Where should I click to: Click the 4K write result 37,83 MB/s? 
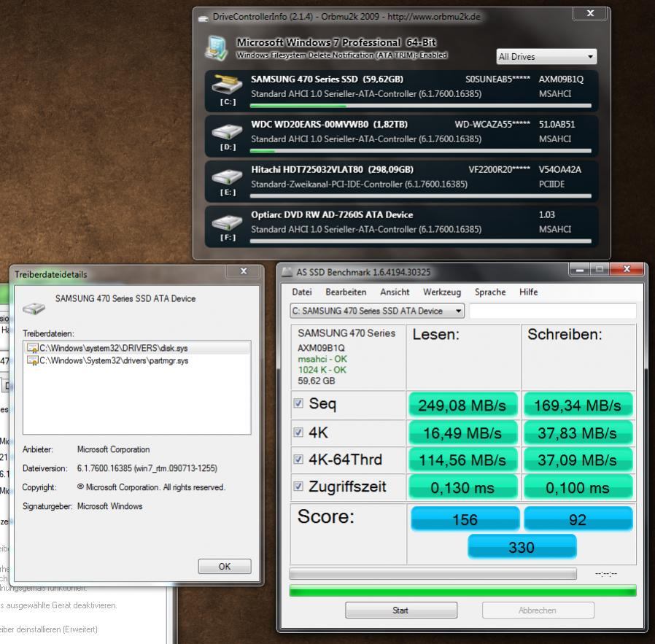pos(578,433)
